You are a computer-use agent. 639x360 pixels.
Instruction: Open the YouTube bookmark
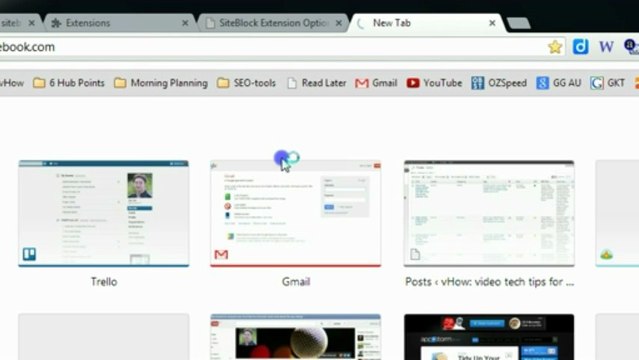pyautogui.click(x=434, y=83)
